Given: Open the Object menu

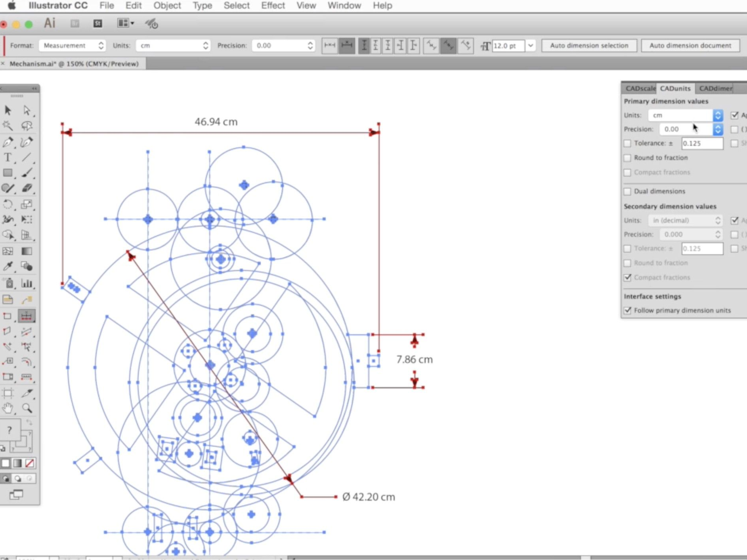Looking at the screenshot, I should pyautogui.click(x=167, y=6).
